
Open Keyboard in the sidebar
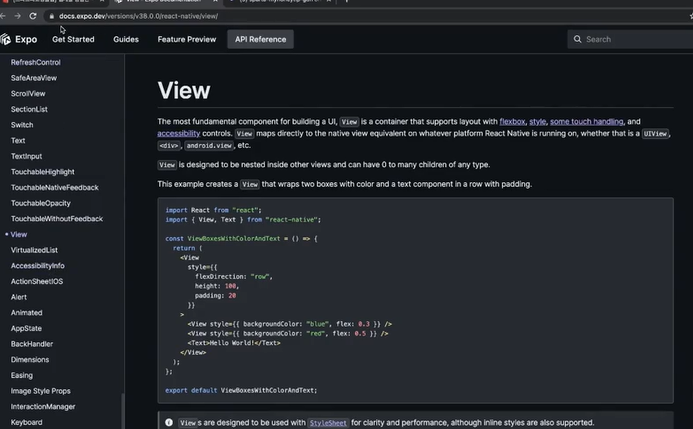[x=27, y=422]
